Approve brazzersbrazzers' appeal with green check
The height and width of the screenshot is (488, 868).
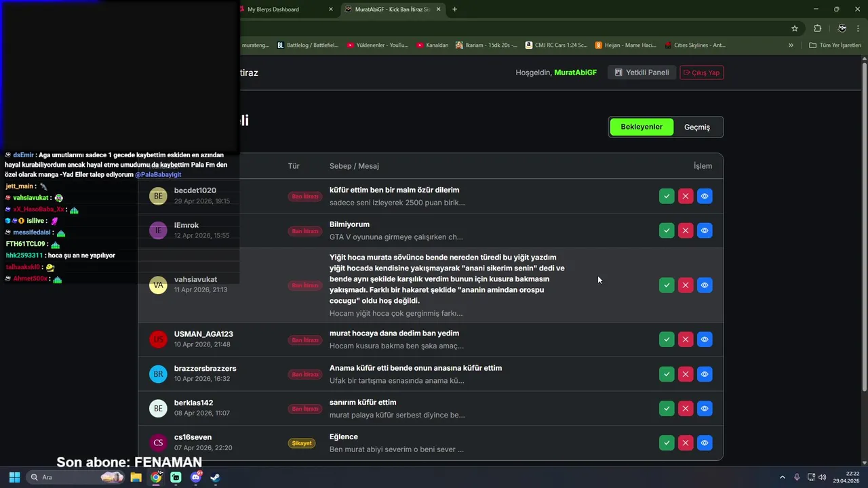click(x=667, y=374)
